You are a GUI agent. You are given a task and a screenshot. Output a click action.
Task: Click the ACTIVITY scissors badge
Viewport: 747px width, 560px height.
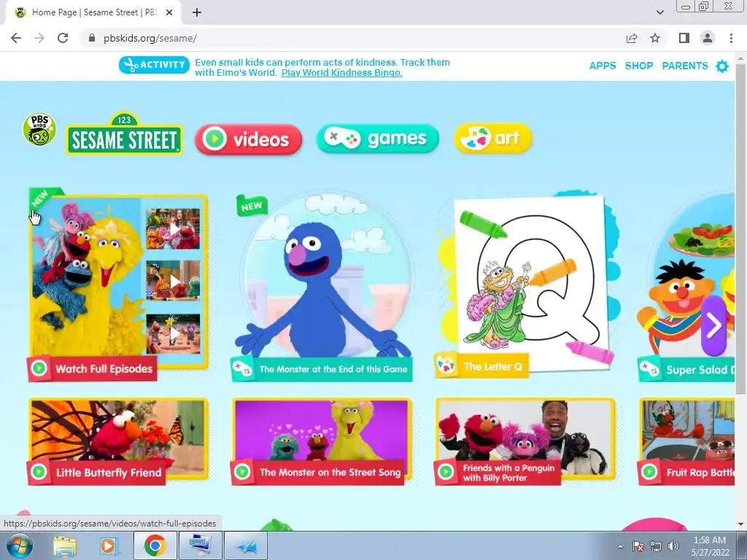[x=155, y=65]
